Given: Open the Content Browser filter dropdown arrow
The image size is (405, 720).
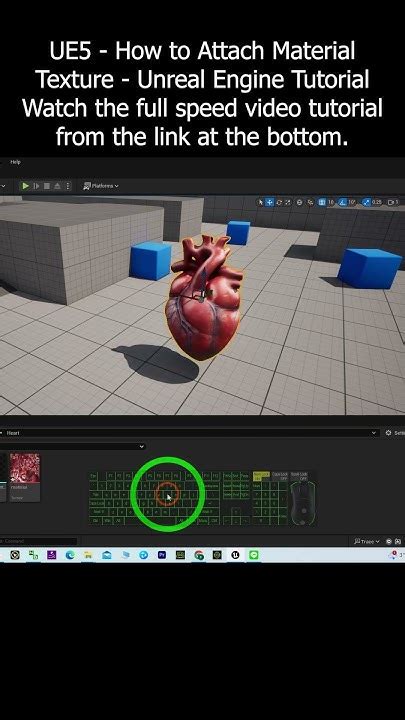Looking at the screenshot, I should point(141,446).
